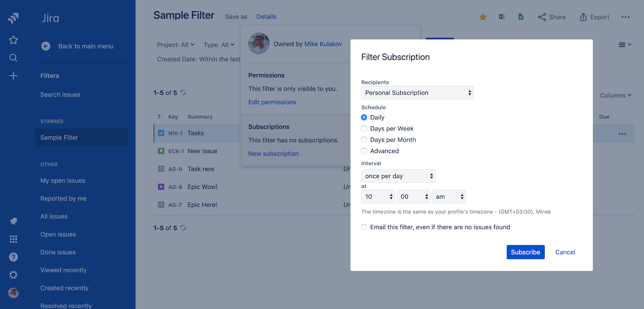Select the Days per Week schedule
644x309 pixels.
[x=364, y=128]
